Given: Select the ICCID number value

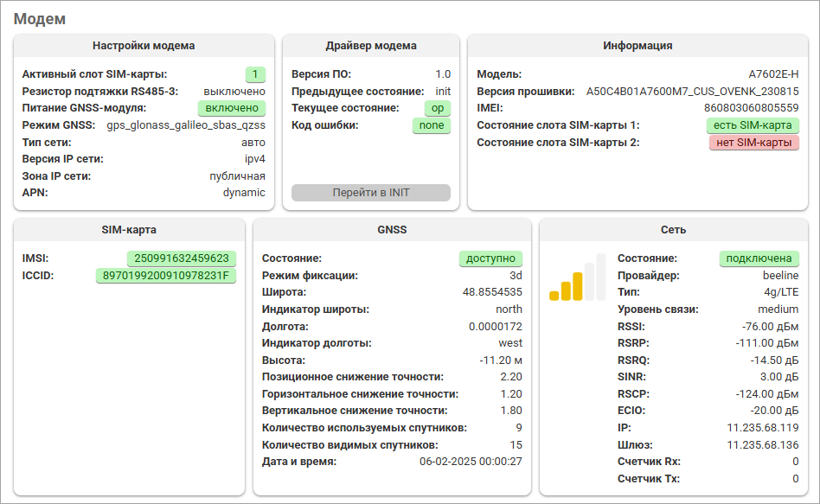Looking at the screenshot, I should pyautogui.click(x=165, y=276).
